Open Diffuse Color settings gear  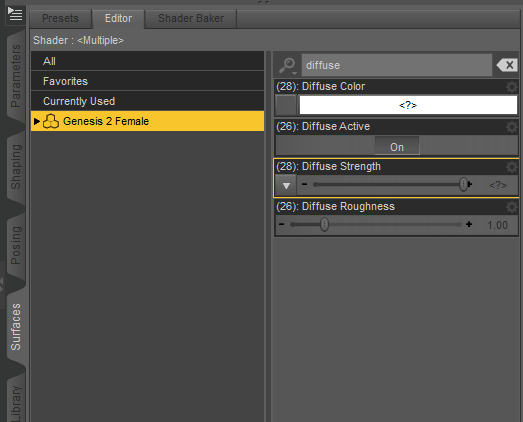(x=512, y=87)
